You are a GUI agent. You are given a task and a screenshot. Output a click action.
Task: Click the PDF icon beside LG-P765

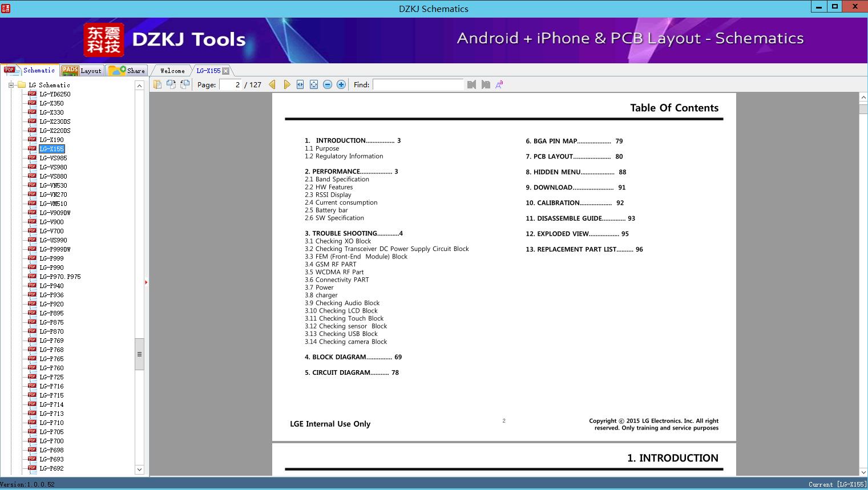pyautogui.click(x=32, y=359)
